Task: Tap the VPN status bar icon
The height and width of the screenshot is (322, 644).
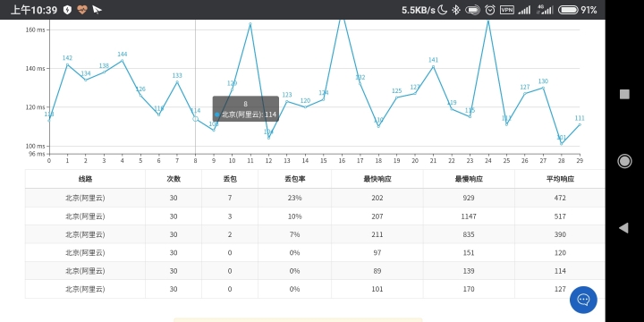Action: click(507, 10)
